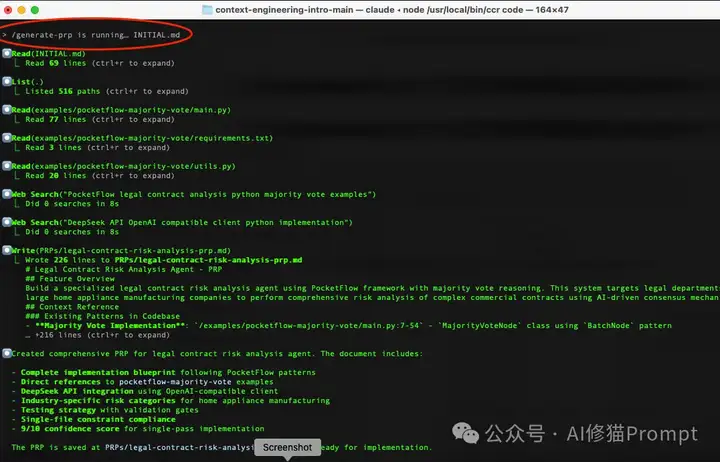
Task: Click the bullet before Read main.py line
Action: pyautogui.click(x=7, y=109)
